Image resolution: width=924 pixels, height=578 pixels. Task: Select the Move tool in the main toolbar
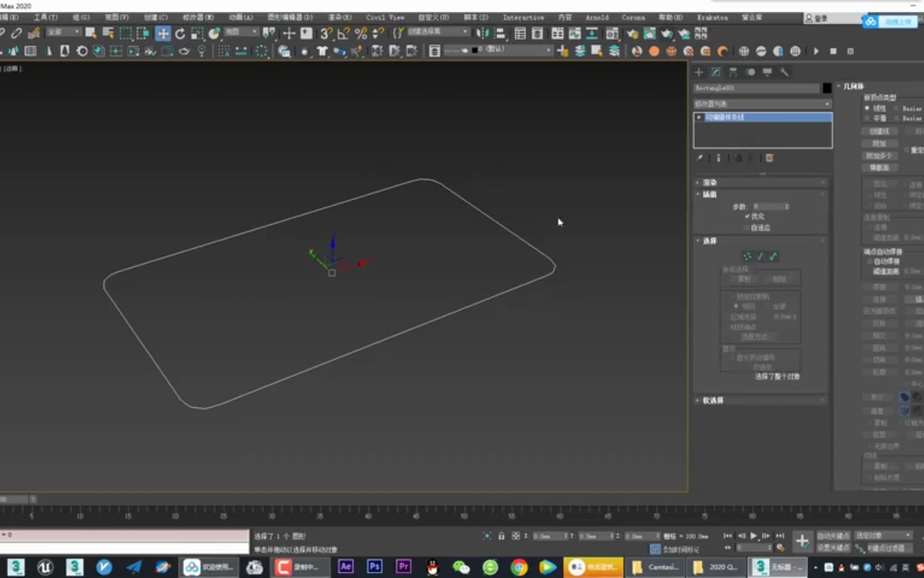163,34
